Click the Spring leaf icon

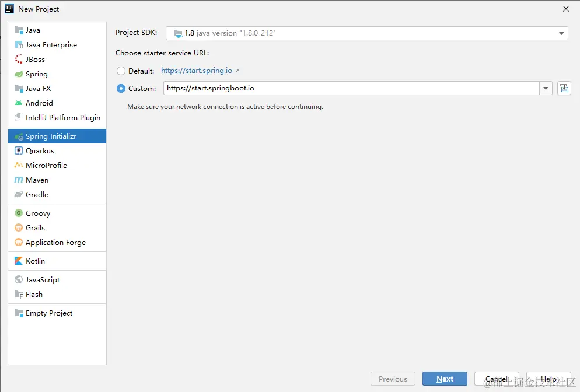(x=19, y=74)
